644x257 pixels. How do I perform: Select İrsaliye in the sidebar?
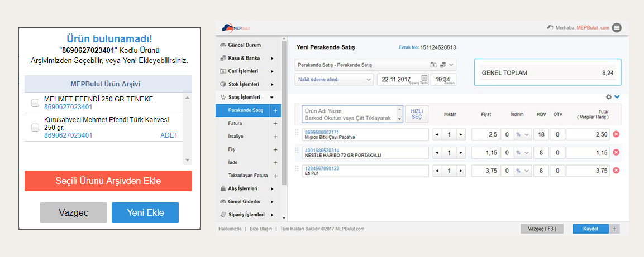(235, 137)
